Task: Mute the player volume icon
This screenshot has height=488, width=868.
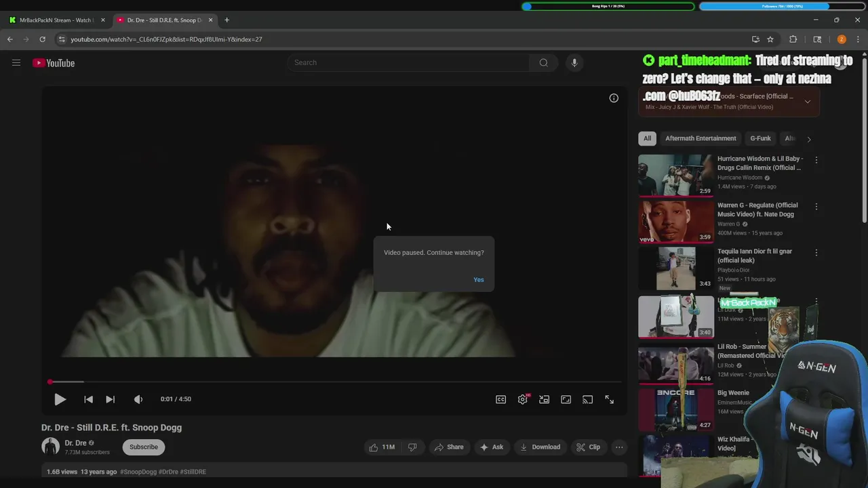Action: click(138, 399)
